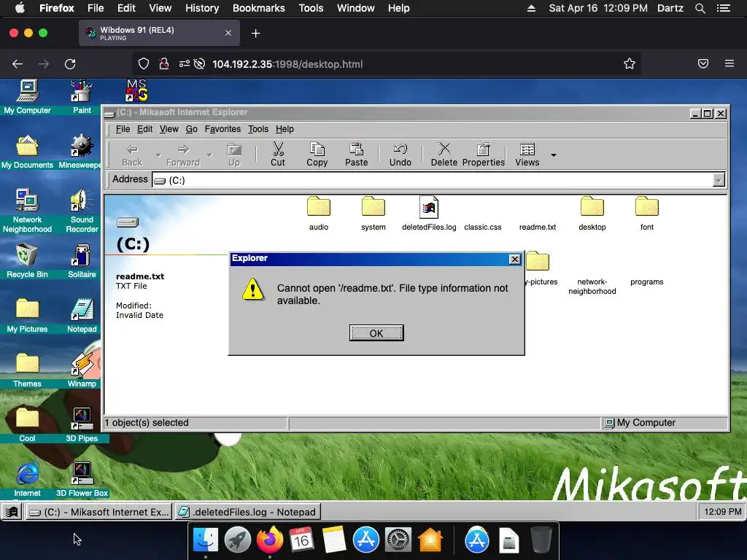Viewport: 747px width, 560px height.
Task: Launch Sound Recorder shortcut
Action: click(x=82, y=210)
